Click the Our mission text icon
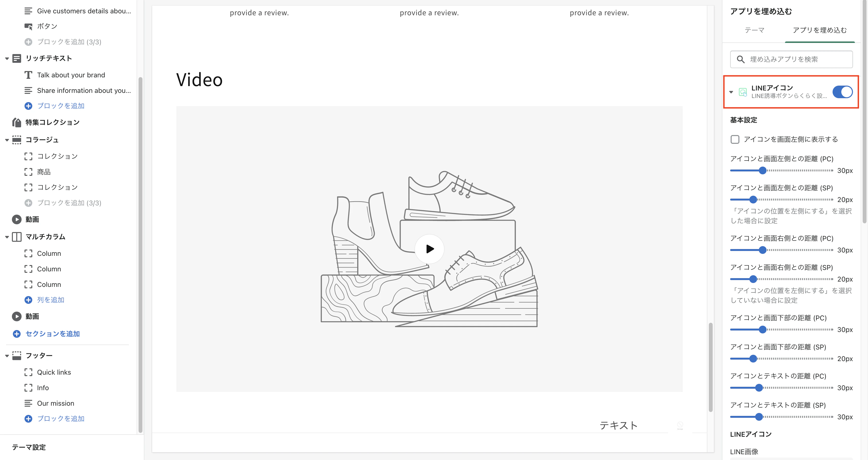The width and height of the screenshot is (868, 460). pos(28,403)
